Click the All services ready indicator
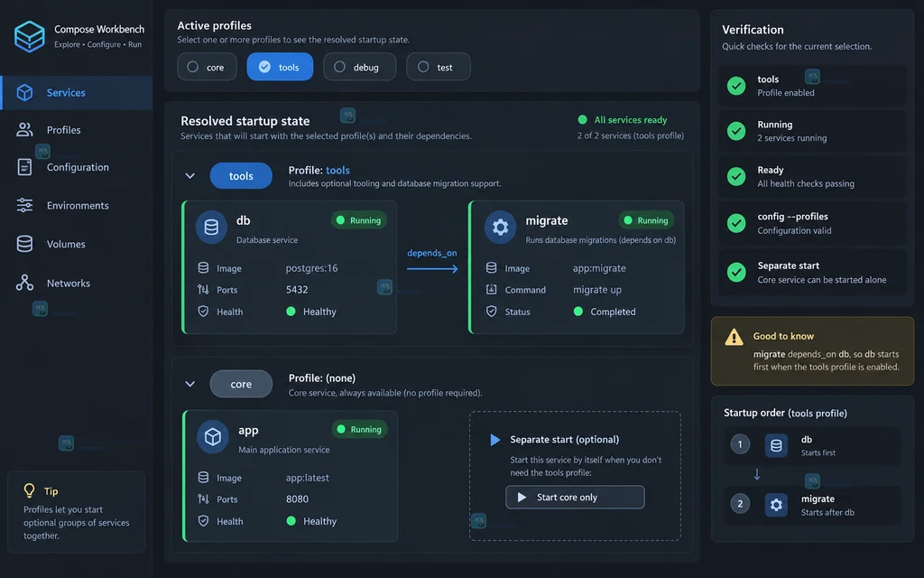Viewport: 924px width, 578px height. [624, 120]
